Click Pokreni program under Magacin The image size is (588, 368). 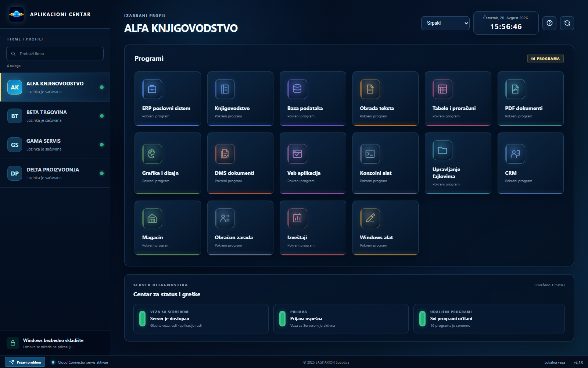click(x=156, y=245)
